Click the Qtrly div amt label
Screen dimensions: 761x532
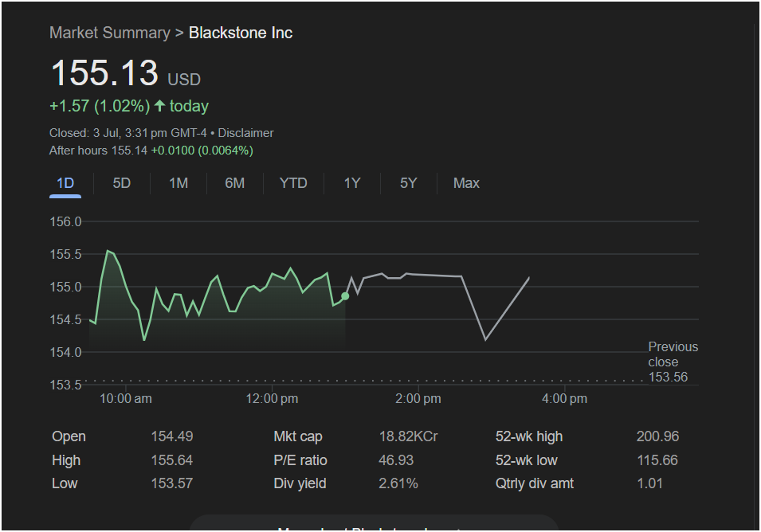coord(535,483)
